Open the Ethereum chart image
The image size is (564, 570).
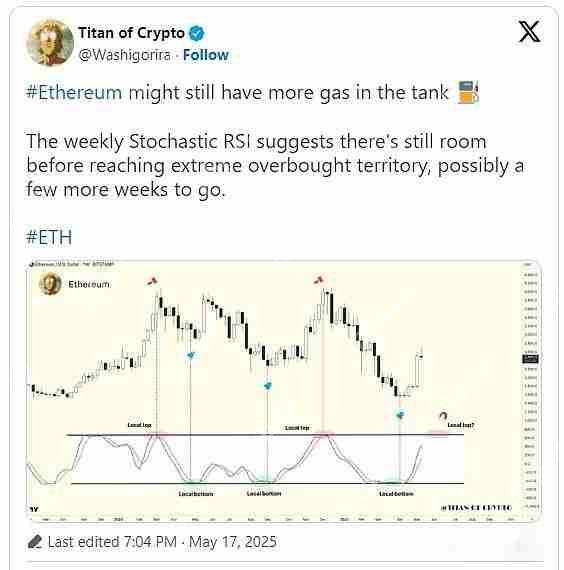pyautogui.click(x=284, y=391)
